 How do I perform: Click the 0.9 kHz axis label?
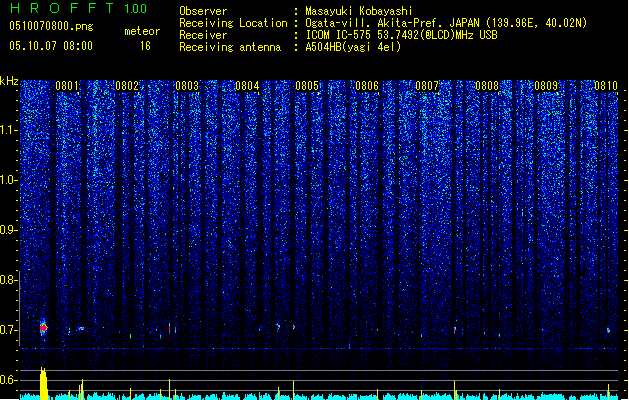8,230
